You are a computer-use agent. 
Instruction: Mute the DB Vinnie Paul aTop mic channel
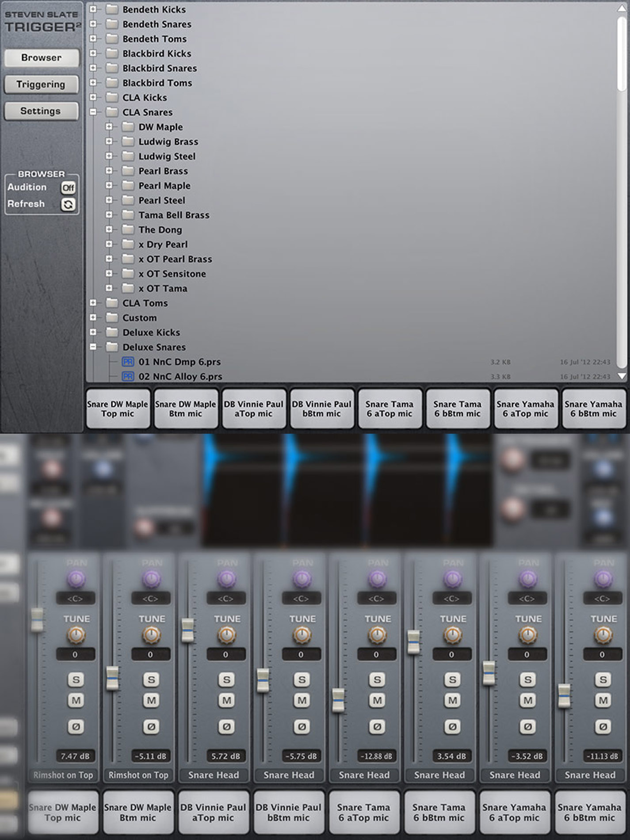pyautogui.click(x=226, y=700)
